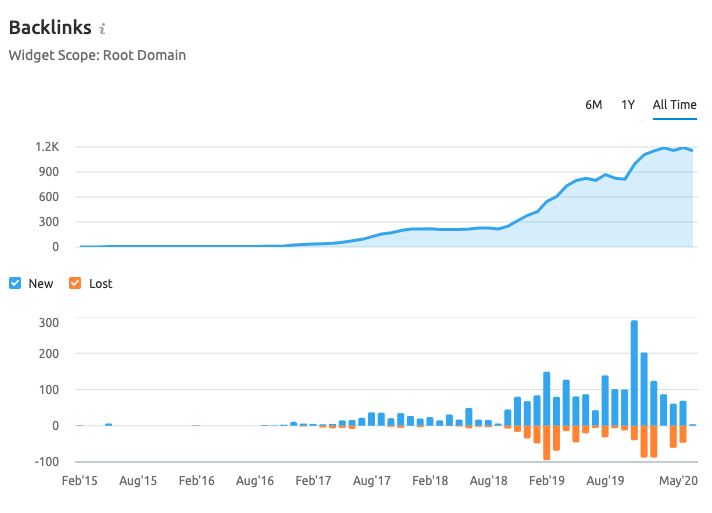
Task: Click the Lost legend label text
Action: pos(101,283)
